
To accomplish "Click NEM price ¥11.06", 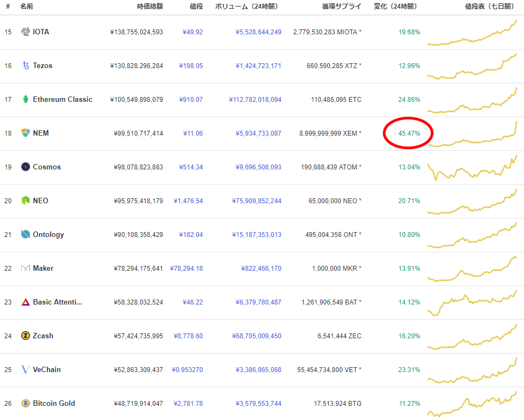I will tap(193, 133).
